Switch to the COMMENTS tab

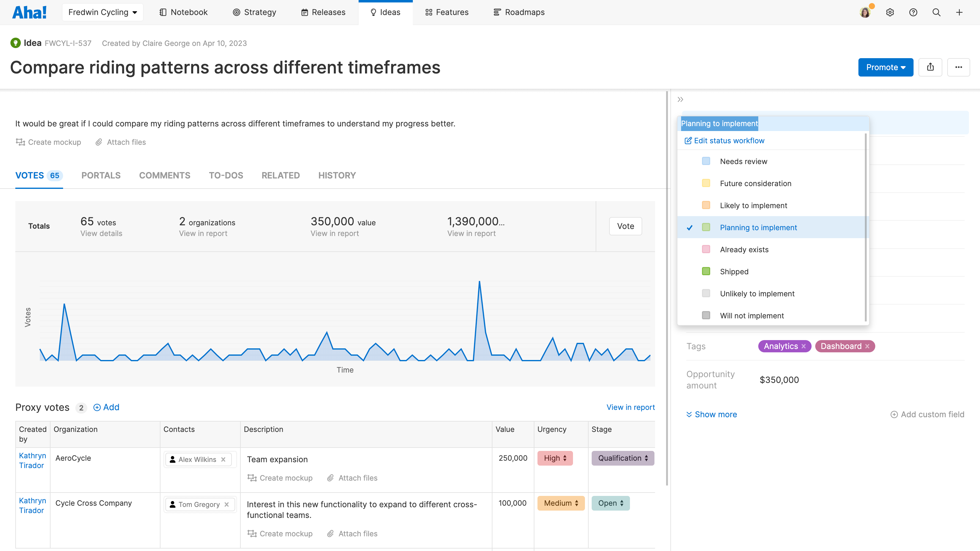tap(164, 175)
